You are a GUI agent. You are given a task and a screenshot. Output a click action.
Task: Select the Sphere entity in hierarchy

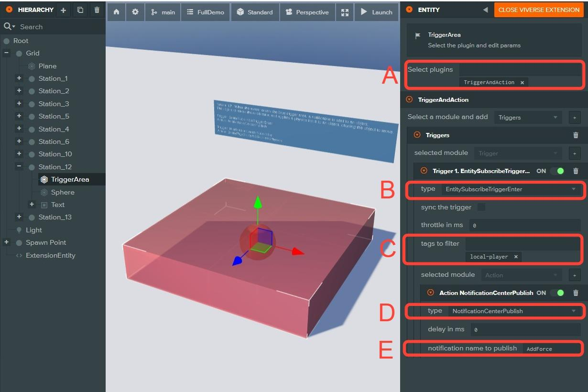click(x=63, y=192)
